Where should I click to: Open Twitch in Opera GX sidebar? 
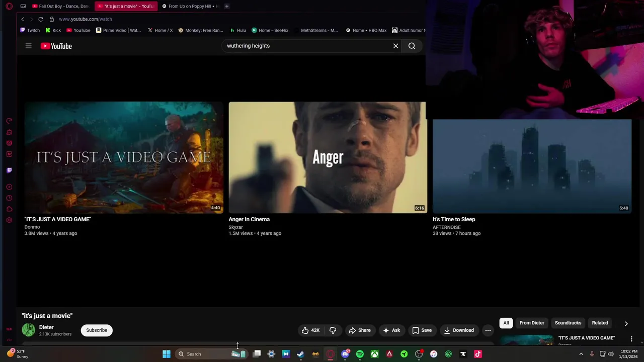(9, 170)
